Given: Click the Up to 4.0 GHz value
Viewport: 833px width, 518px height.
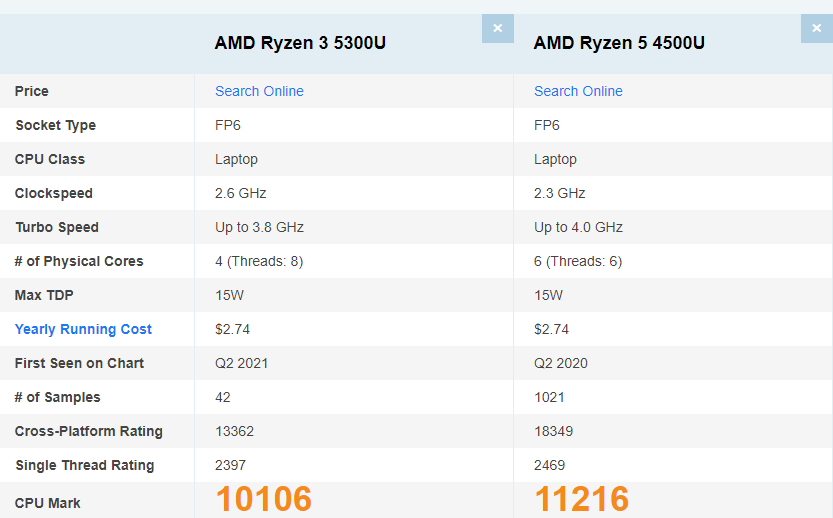Looking at the screenshot, I should click(578, 227).
